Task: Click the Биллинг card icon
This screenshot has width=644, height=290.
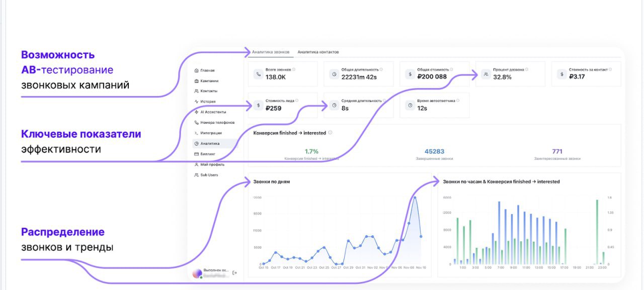Action: tap(196, 154)
